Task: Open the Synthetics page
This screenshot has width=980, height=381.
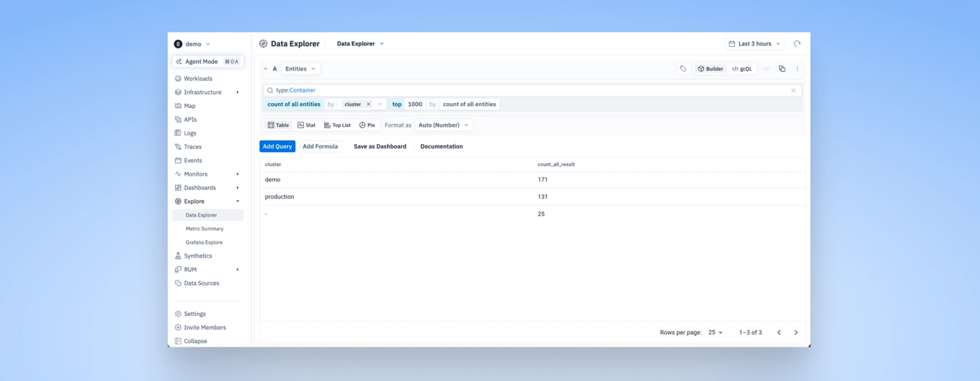Action: [197, 256]
